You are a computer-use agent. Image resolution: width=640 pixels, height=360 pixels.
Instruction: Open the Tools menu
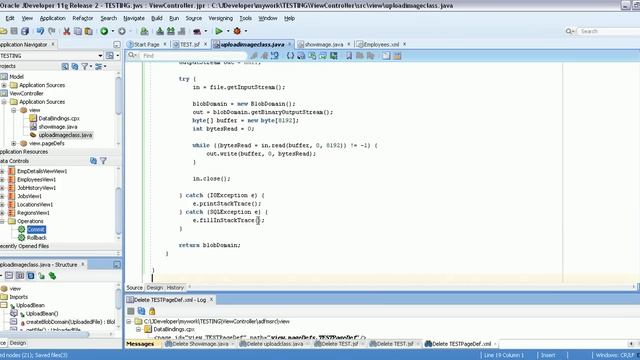click(245, 18)
